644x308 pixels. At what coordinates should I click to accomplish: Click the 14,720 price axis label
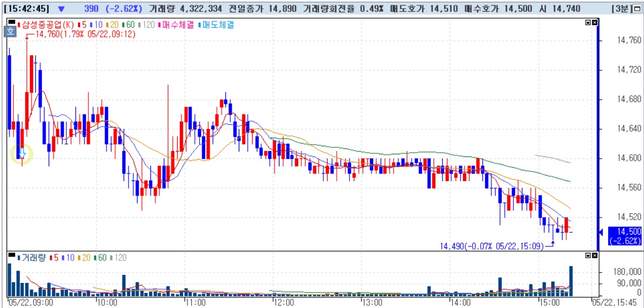[x=628, y=70]
